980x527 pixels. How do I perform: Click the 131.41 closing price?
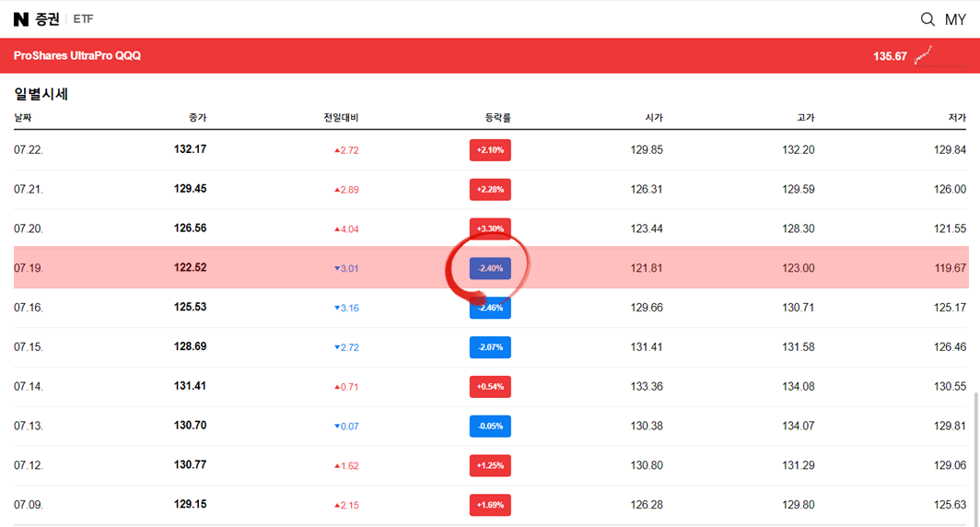tap(190, 386)
